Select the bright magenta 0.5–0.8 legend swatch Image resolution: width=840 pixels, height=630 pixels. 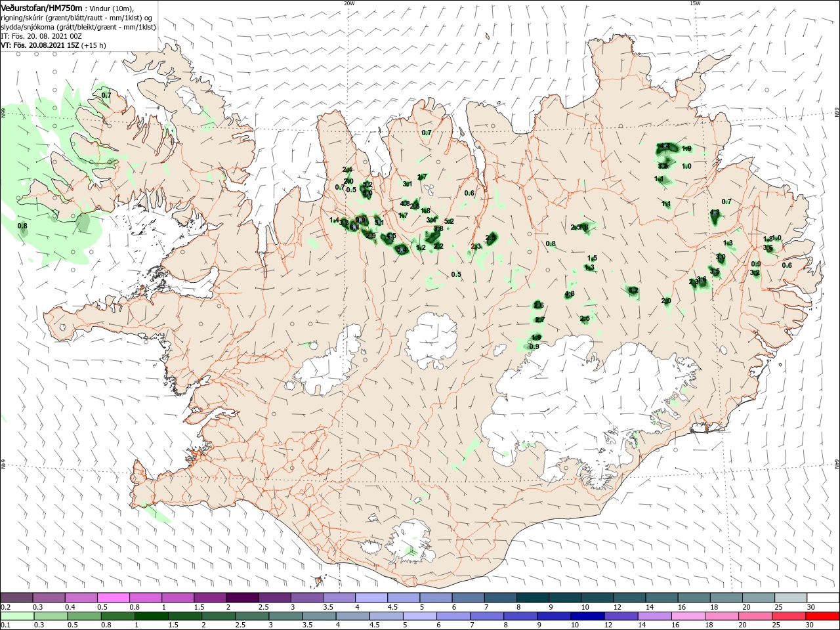[x=113, y=598]
